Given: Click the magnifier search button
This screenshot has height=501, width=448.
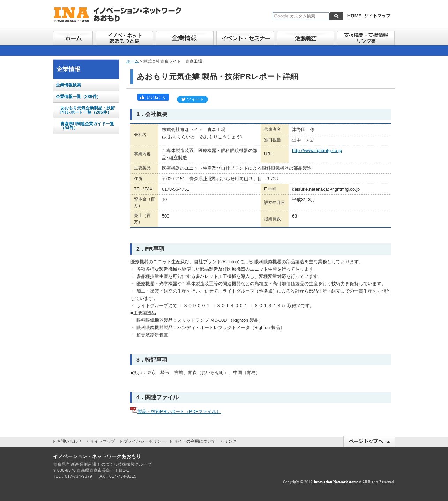Looking at the screenshot, I should 336,16.
